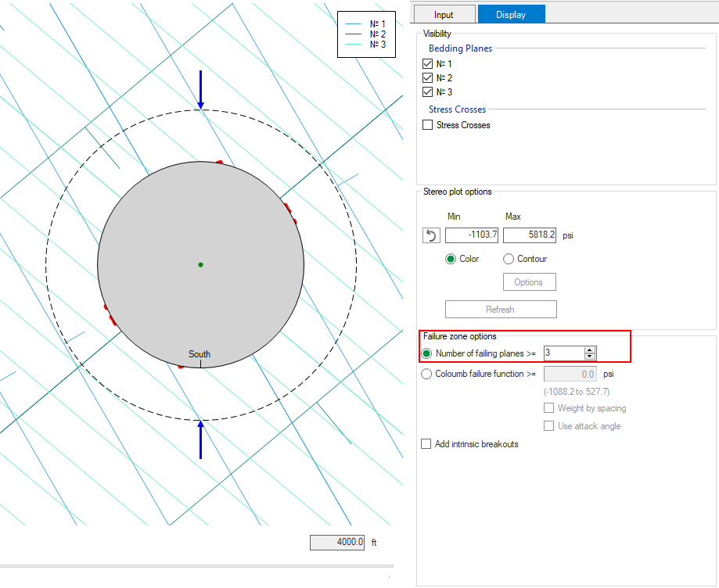Hide bedding plane № 3
The width and height of the screenshot is (719, 588).
click(428, 92)
